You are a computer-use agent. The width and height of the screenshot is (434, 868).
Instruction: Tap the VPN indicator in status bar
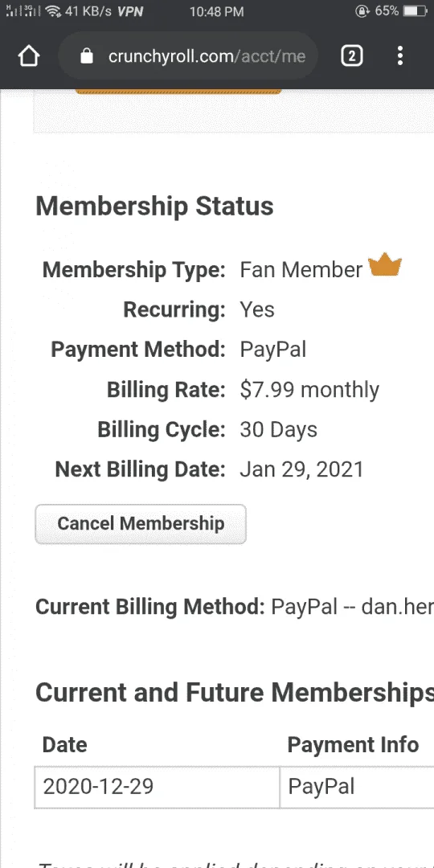coord(130,11)
